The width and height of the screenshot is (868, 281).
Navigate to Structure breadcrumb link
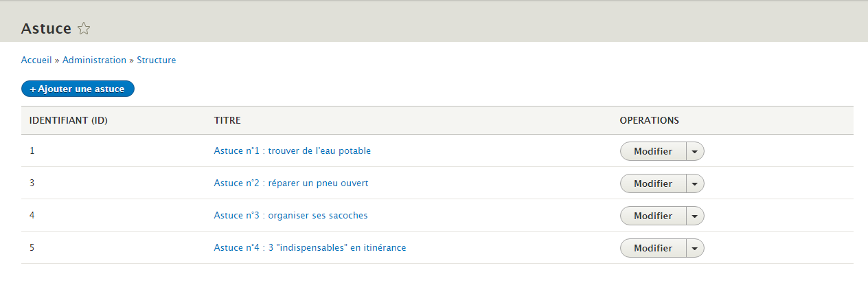pyautogui.click(x=156, y=60)
